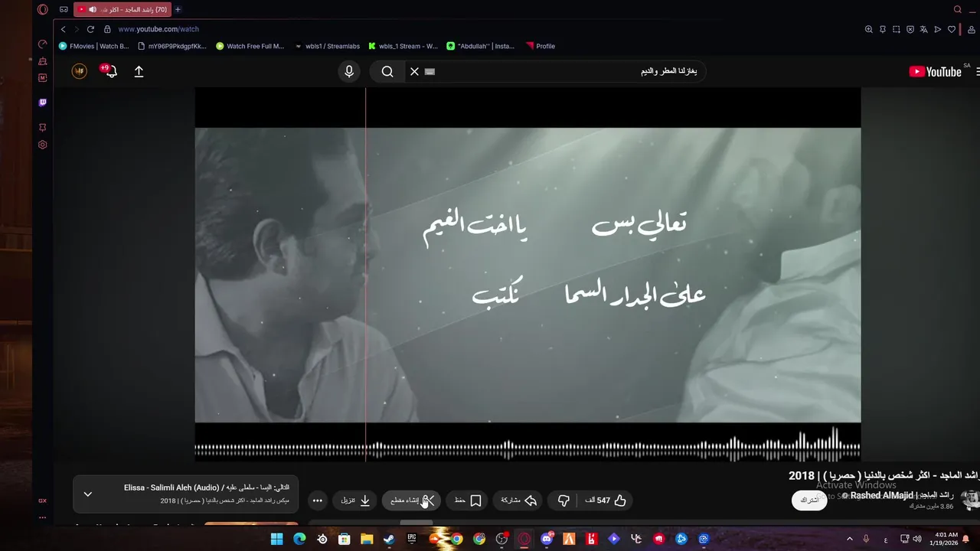Click the address bar URL
This screenshot has height=551, width=980.
[x=158, y=29]
